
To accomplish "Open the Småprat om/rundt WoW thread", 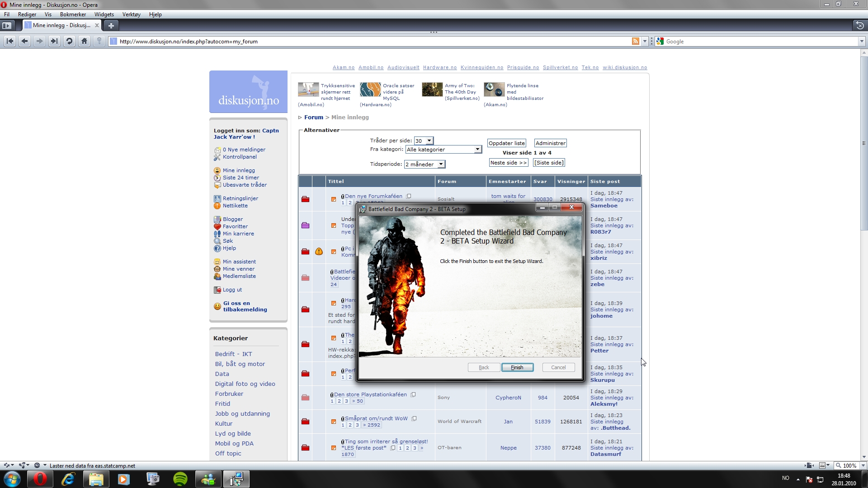I will coord(376,418).
